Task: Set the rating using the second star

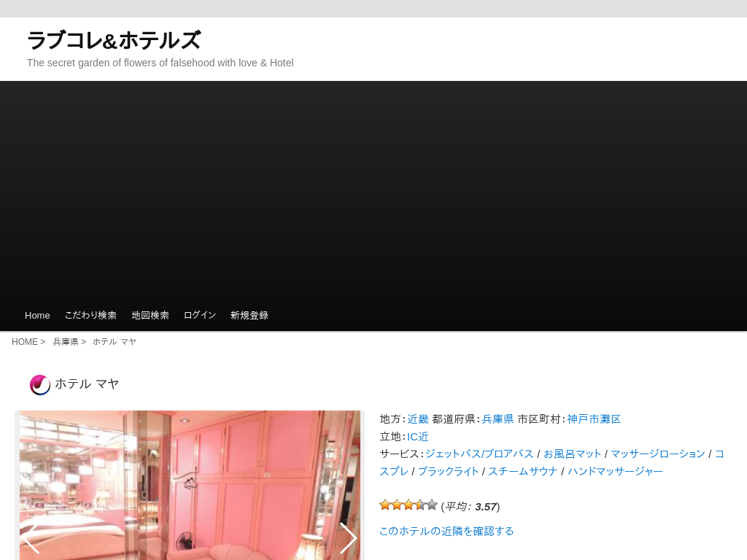Action: tap(396, 505)
